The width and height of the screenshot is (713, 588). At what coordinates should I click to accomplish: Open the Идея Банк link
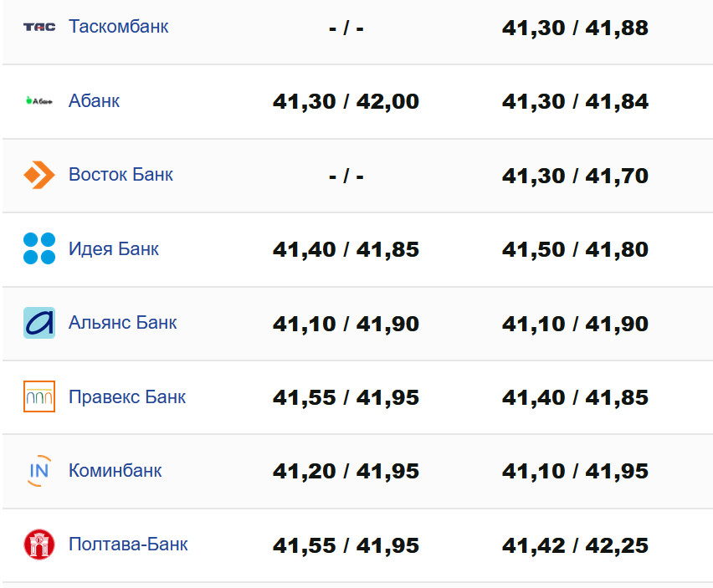tap(113, 249)
